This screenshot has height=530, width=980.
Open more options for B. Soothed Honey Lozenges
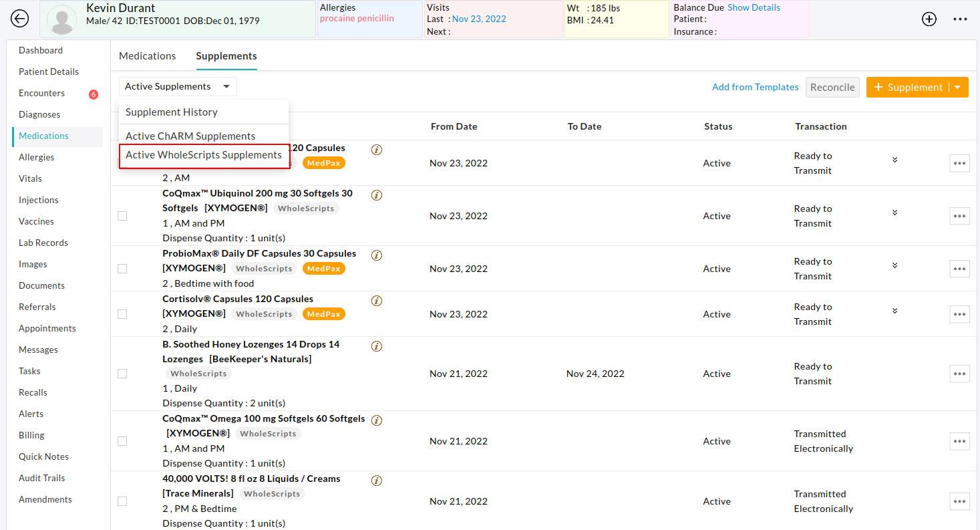[959, 374]
